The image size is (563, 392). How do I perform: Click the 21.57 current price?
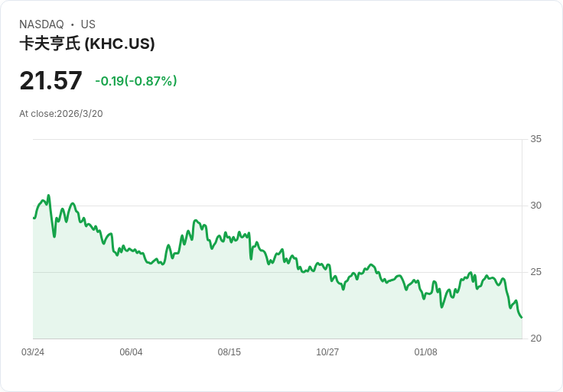click(x=50, y=81)
